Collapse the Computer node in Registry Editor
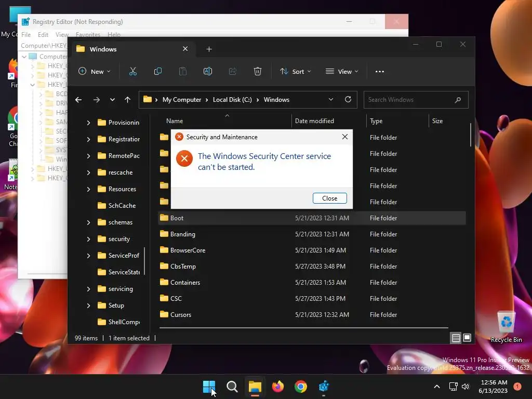This screenshot has width=532, height=399. (x=24, y=57)
